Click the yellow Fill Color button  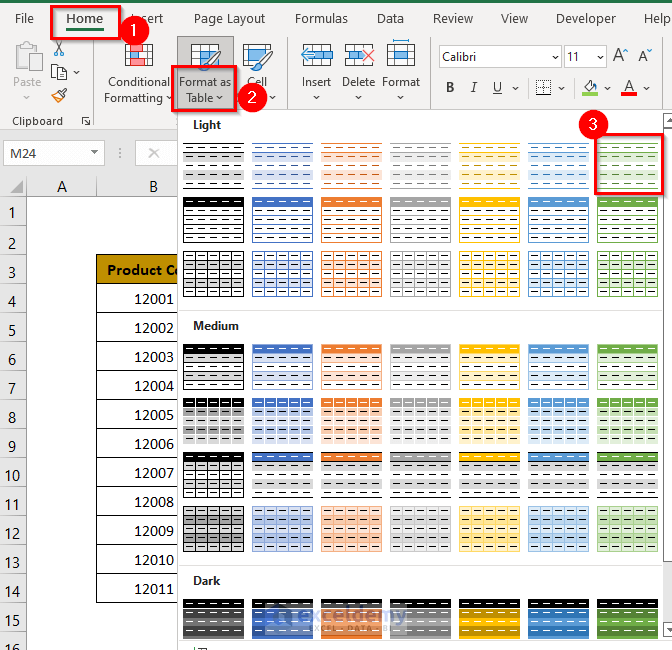click(590, 88)
